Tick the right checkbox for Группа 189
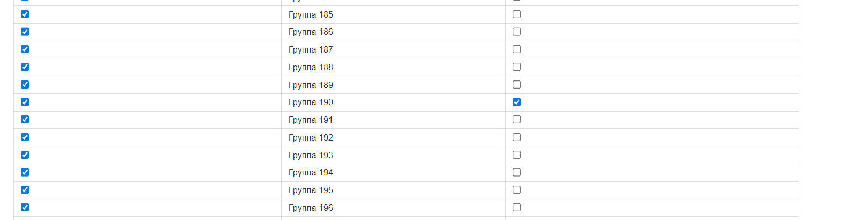The image size is (868, 220). click(517, 85)
